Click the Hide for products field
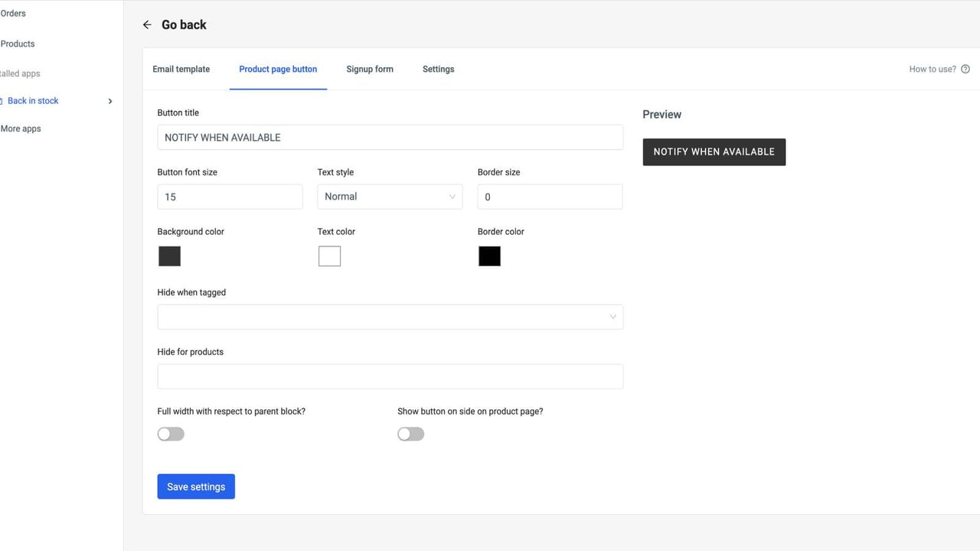Screen dimensions: 980x551 [390, 377]
